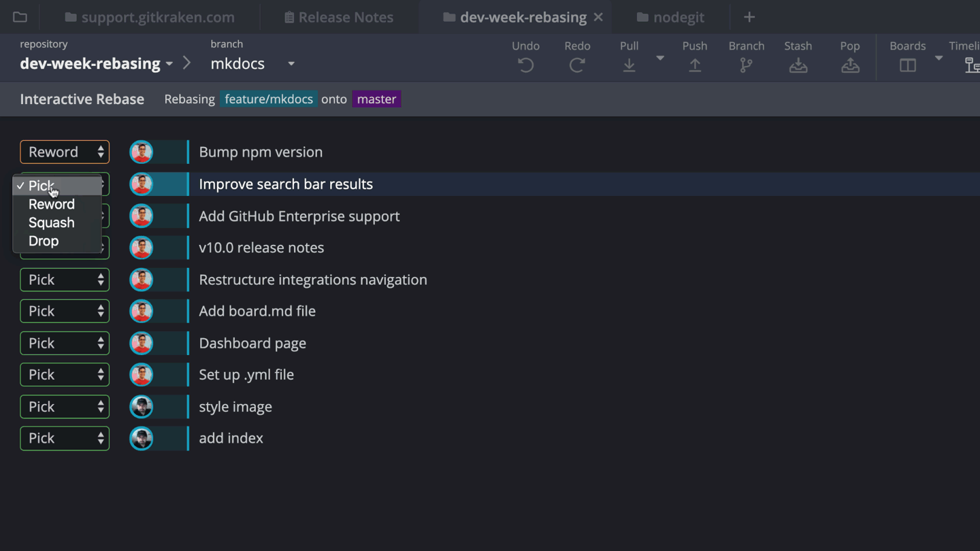Image resolution: width=980 pixels, height=551 pixels.
Task: Click the Pull download icon
Action: coord(629,65)
